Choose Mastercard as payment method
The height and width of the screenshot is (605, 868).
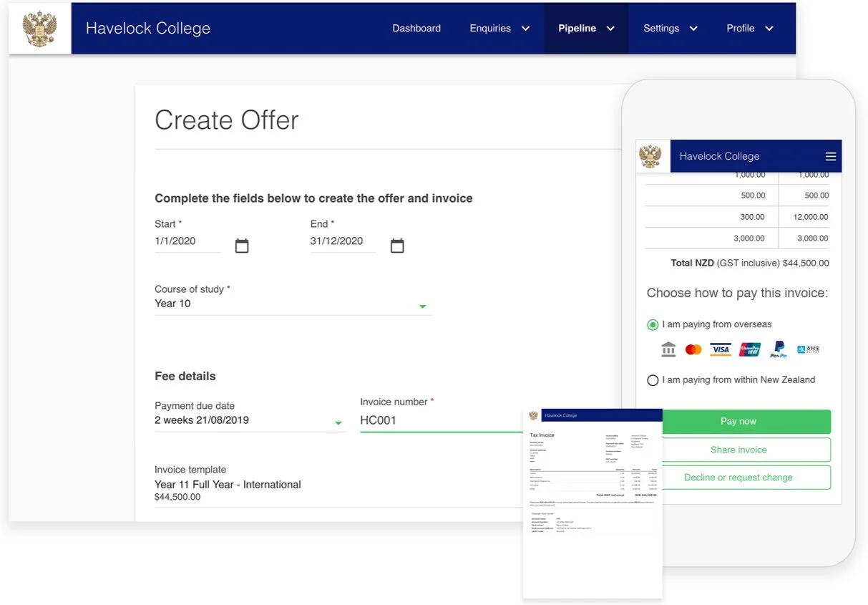tap(693, 349)
